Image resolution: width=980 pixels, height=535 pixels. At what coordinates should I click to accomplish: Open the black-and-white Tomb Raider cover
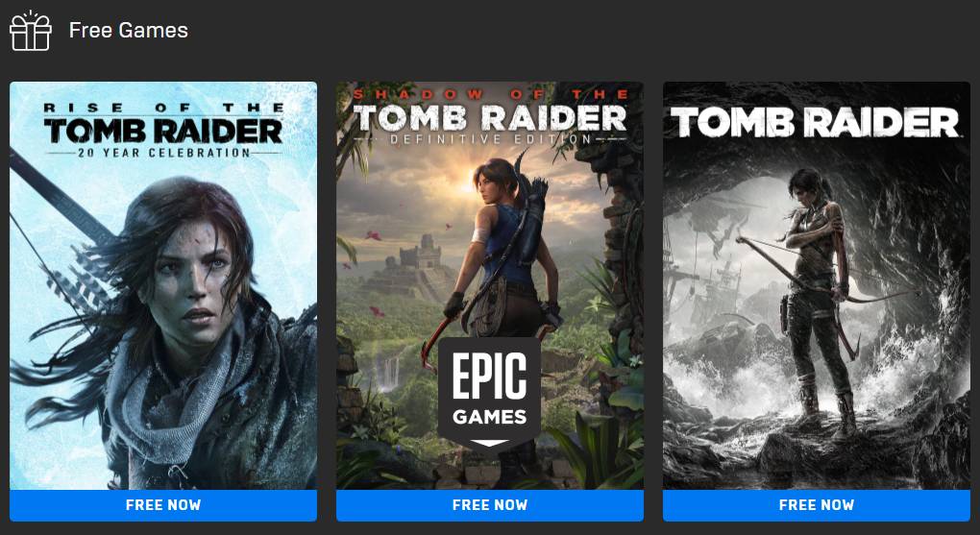coord(817,285)
